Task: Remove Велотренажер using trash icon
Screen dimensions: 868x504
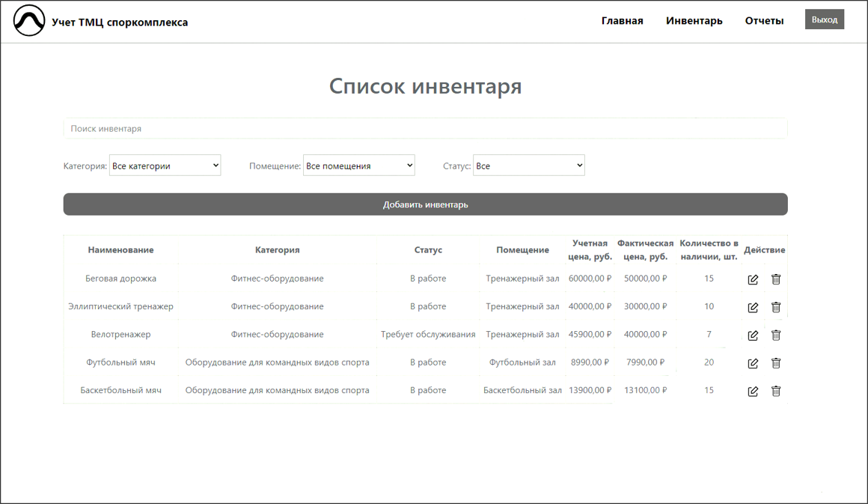Action: 776,336
